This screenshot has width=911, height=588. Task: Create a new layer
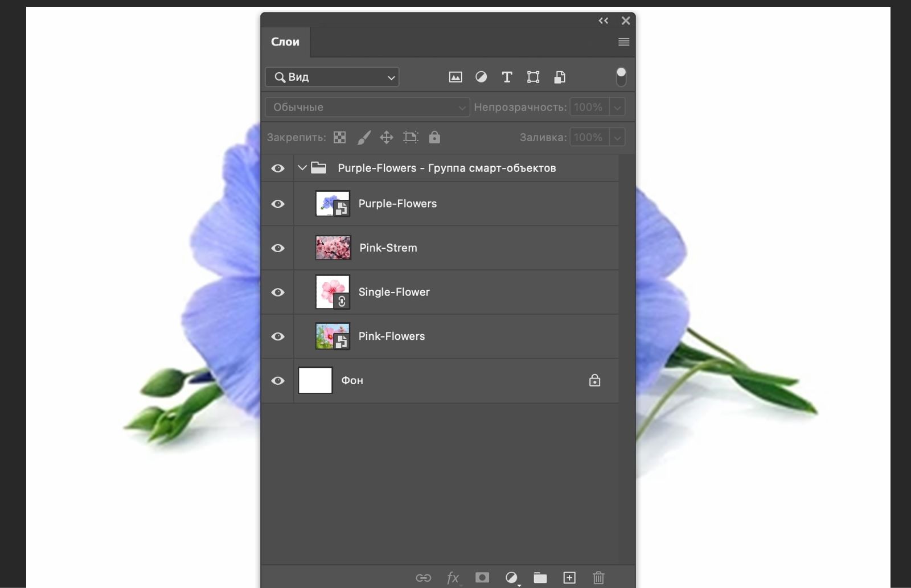click(569, 578)
